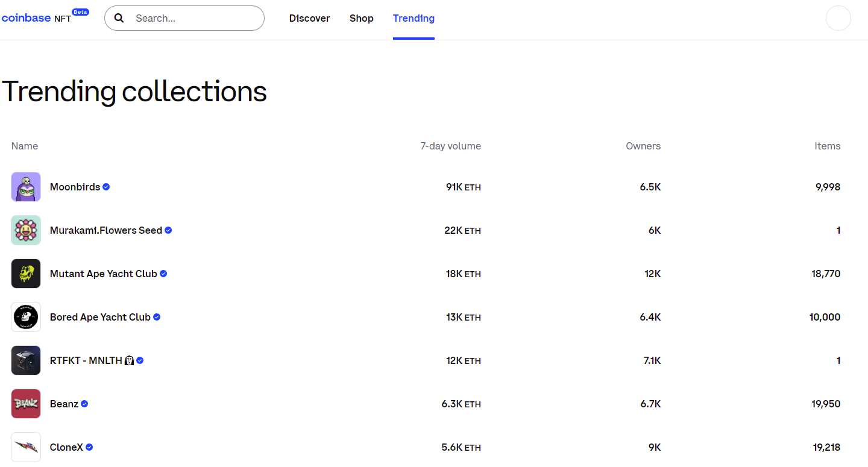Click the Items column header
868x467 pixels.
tap(828, 146)
